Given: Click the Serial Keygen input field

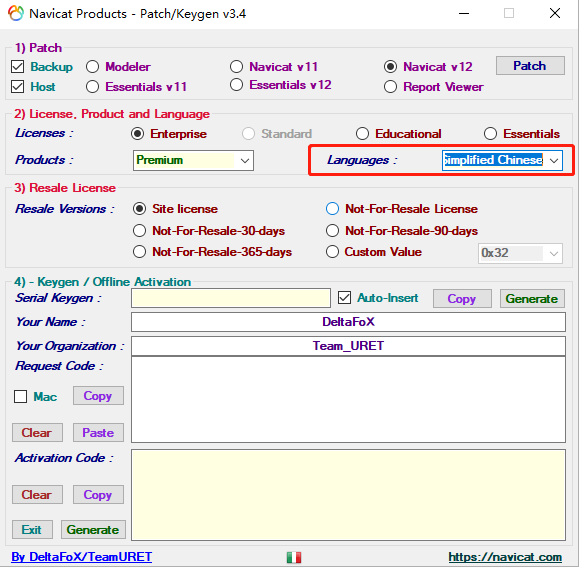Looking at the screenshot, I should 231,298.
